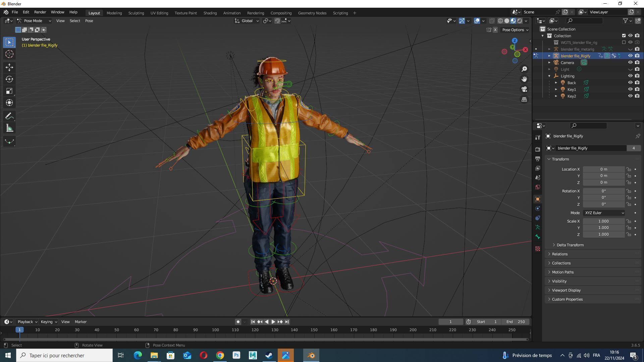Switch perspective/orthographic grid icon
The height and width of the screenshot is (362, 644).
tap(524, 99)
